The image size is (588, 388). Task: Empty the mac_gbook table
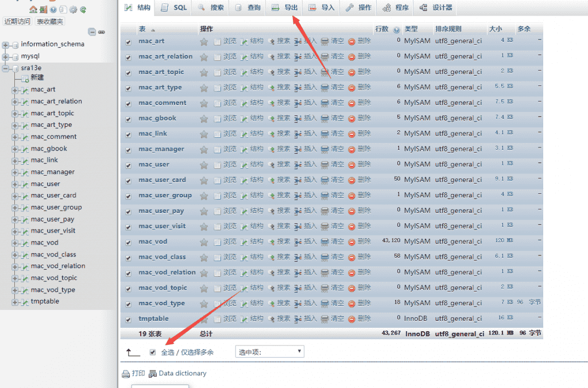[336, 118]
